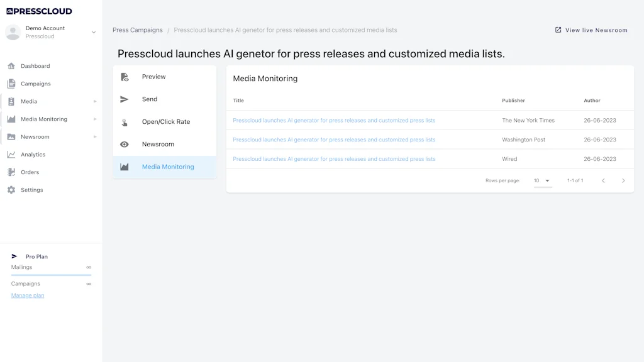This screenshot has width=644, height=362.
Task: Expand the Media sidebar submenu
Action: pos(95,101)
